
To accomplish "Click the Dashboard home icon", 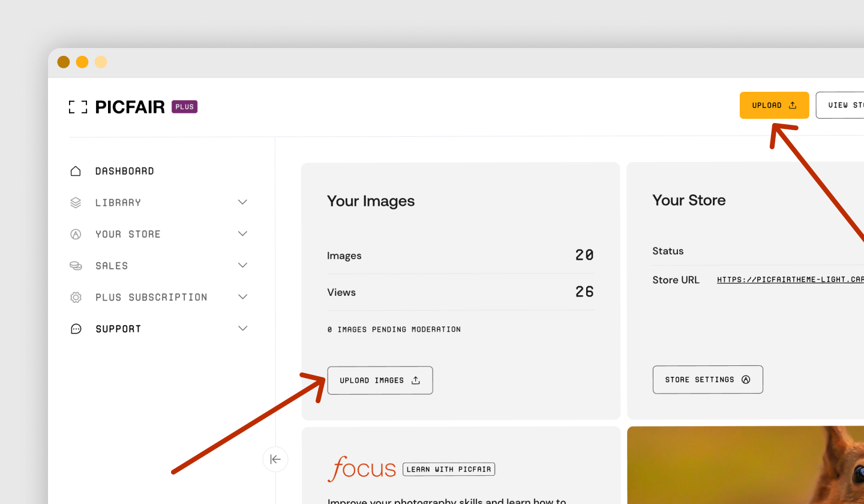I will (75, 170).
